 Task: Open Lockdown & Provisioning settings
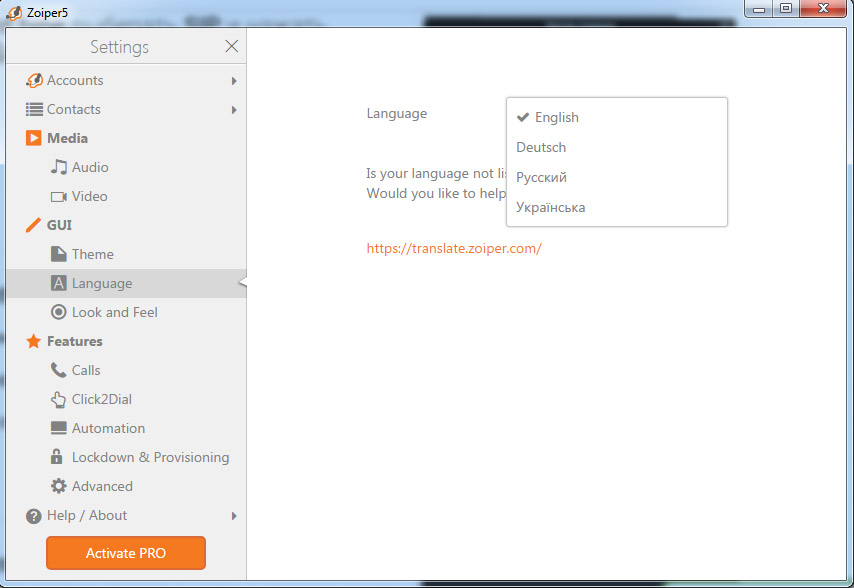click(x=126, y=457)
